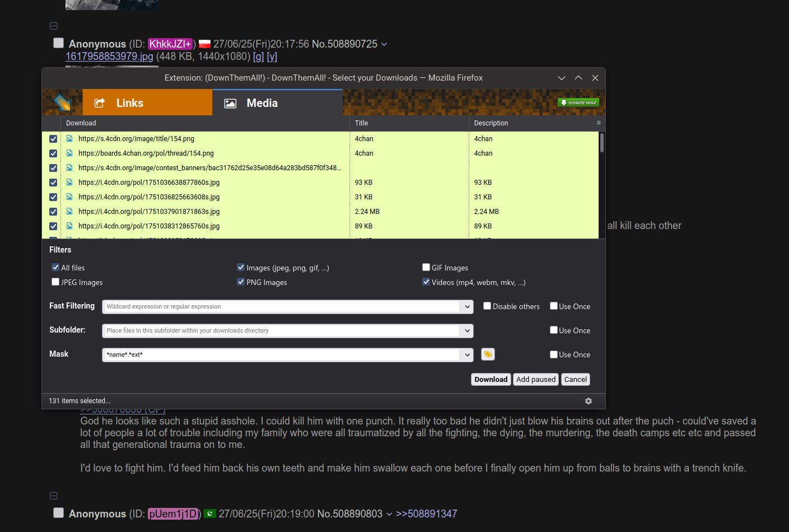Check Use Once for Mask
Viewport: 789px width, 532px height.
(554, 354)
